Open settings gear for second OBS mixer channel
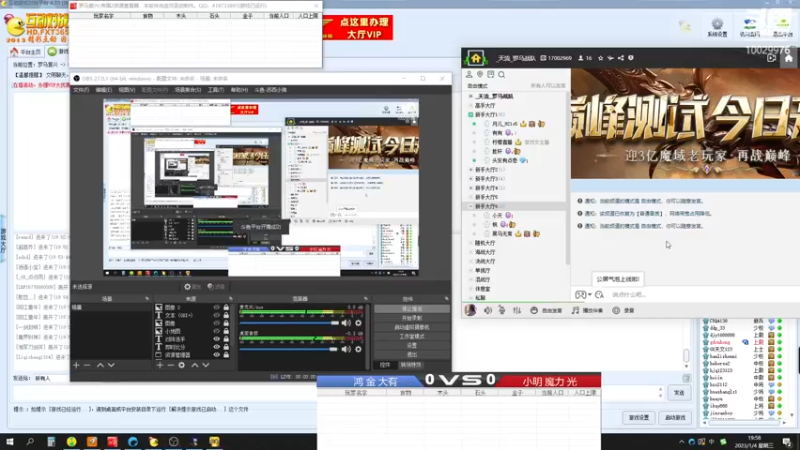The height and width of the screenshot is (450, 800). 358,349
